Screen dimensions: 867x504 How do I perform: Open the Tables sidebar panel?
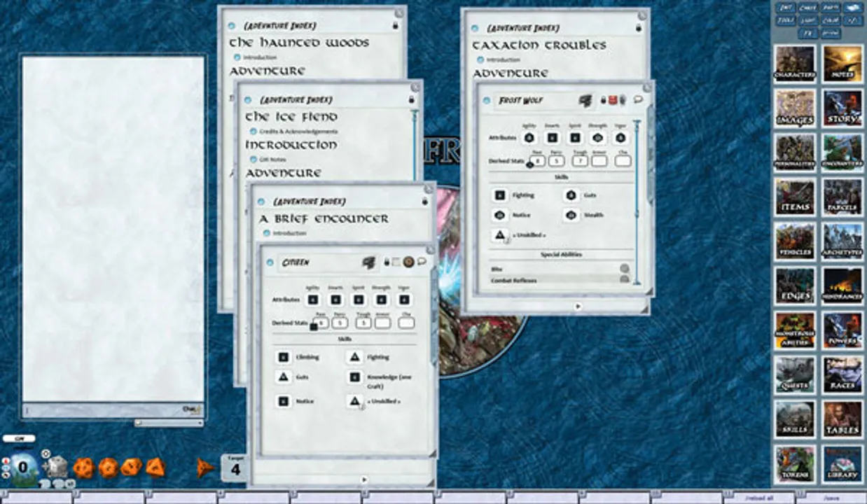(x=842, y=419)
